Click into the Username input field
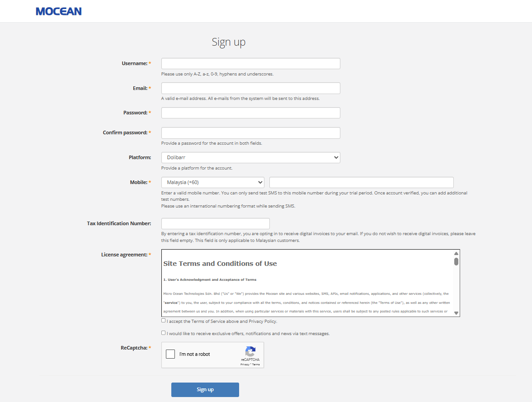This screenshot has width=532, height=402. point(250,63)
